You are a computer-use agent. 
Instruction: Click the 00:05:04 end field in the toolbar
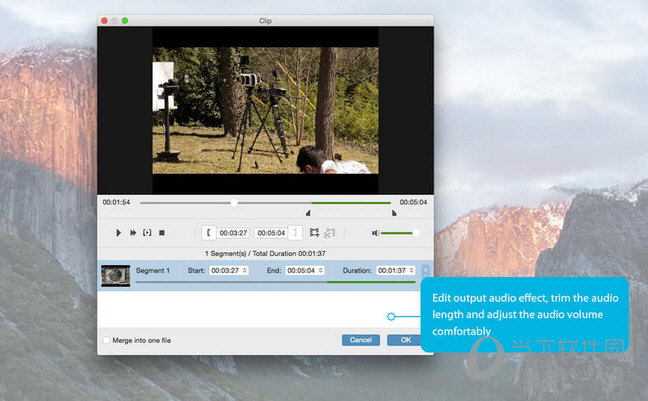(271, 233)
